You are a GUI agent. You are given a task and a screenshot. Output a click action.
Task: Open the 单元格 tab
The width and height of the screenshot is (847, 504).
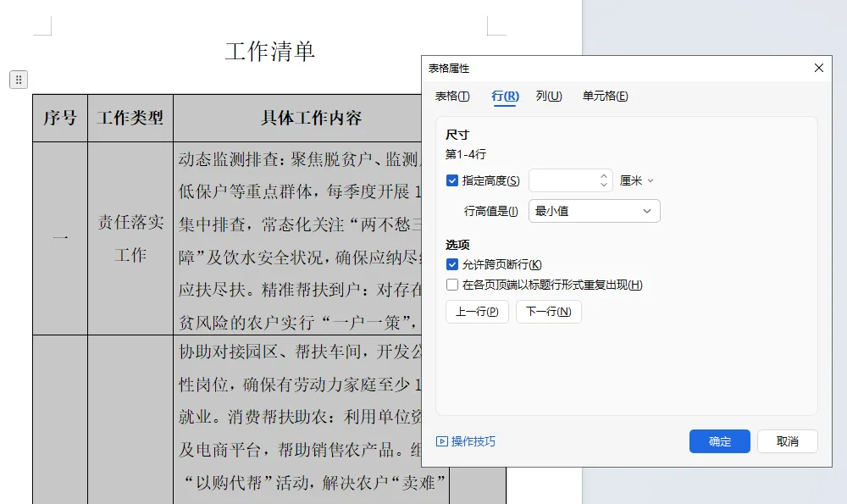(605, 97)
